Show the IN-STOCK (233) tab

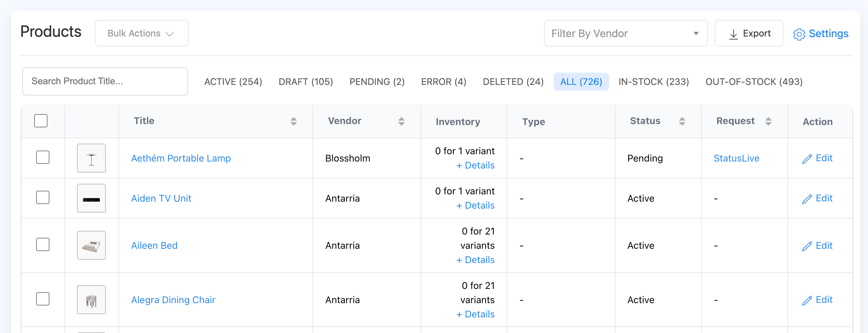pyautogui.click(x=654, y=82)
